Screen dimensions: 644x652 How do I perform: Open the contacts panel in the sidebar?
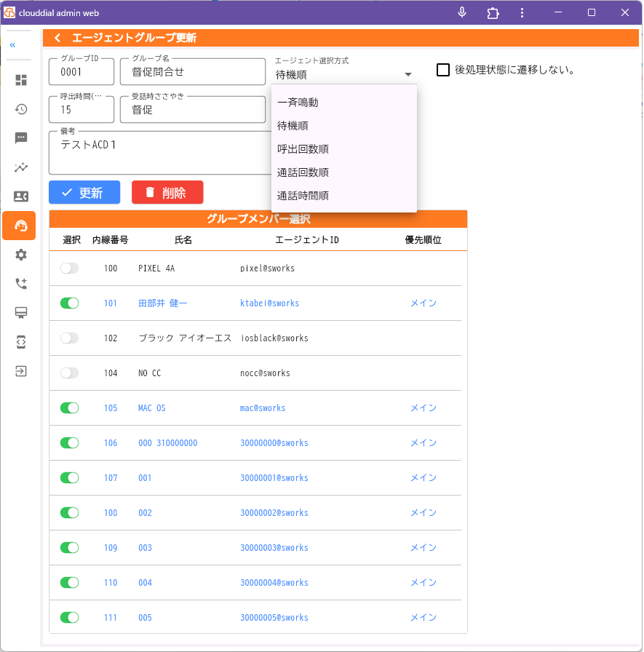[x=20, y=196]
